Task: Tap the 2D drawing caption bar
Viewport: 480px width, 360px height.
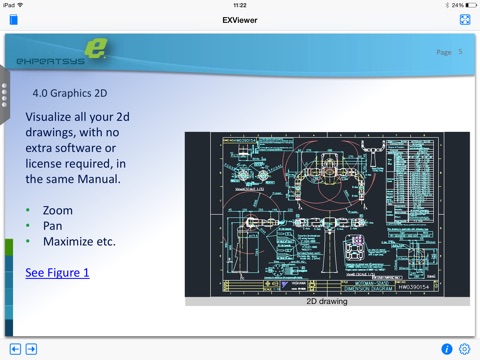Action: click(x=327, y=301)
